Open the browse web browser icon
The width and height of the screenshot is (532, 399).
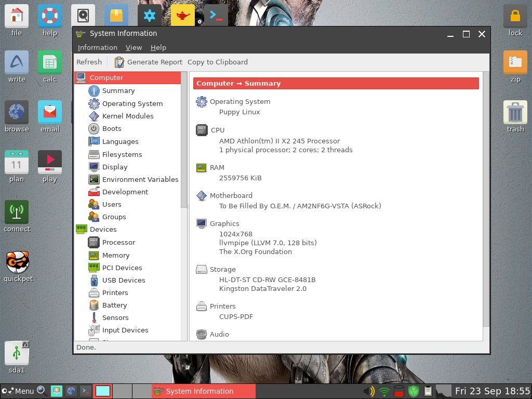[17, 112]
